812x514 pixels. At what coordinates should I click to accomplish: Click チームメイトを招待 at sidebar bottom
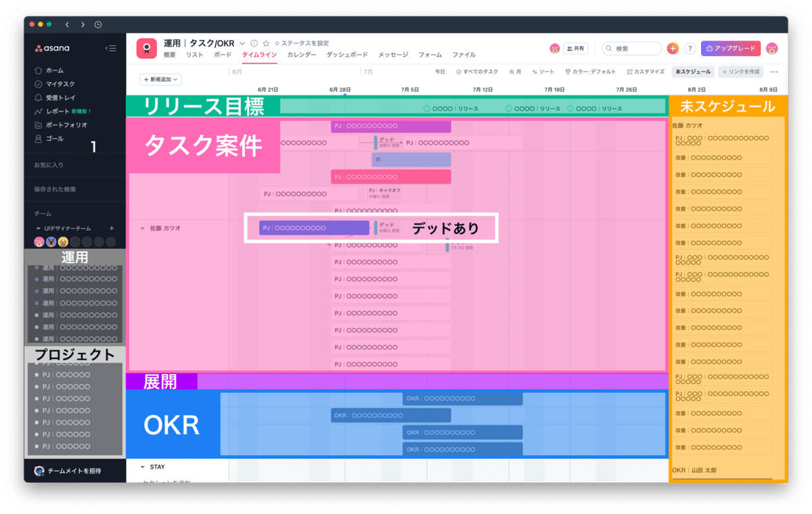[x=68, y=471]
